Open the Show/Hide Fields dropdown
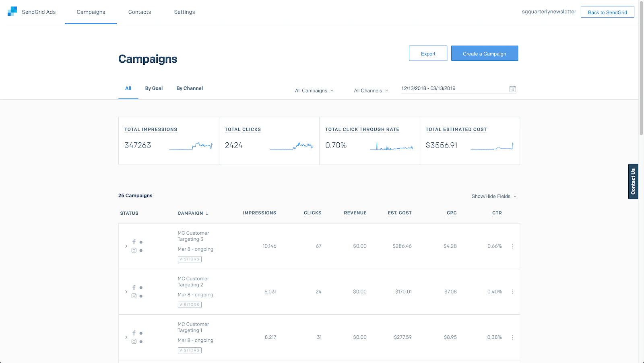The width and height of the screenshot is (644, 363). point(494,196)
